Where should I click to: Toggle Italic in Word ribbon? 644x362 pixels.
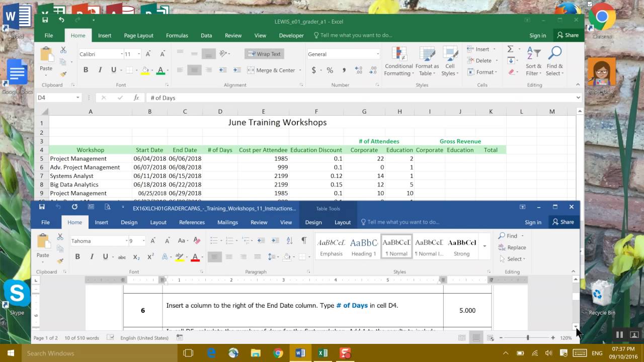(92, 257)
